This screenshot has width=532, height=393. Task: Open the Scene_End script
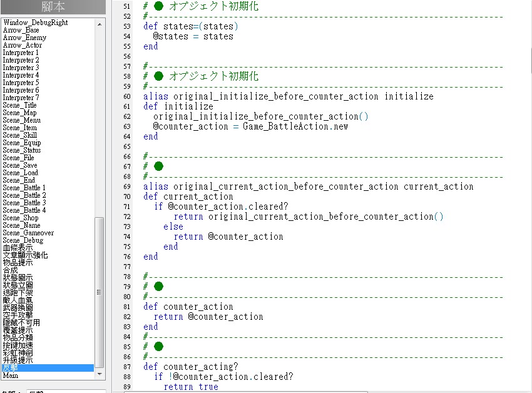point(19,180)
